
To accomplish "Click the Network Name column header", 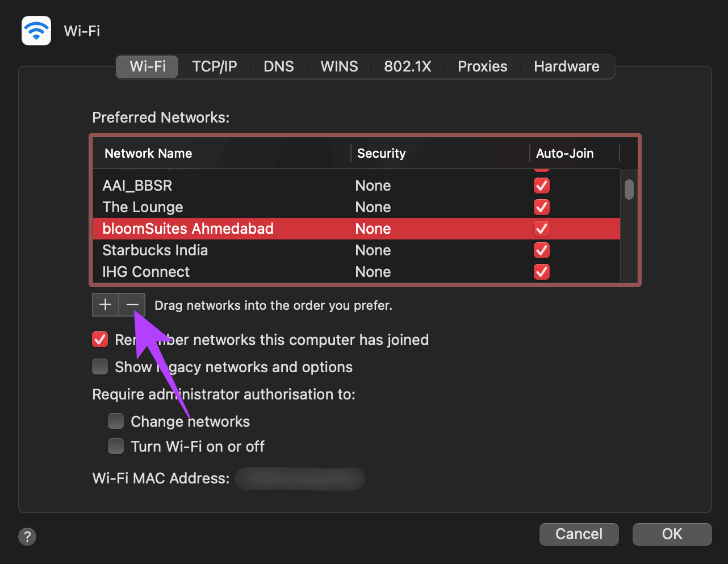I will [x=221, y=153].
